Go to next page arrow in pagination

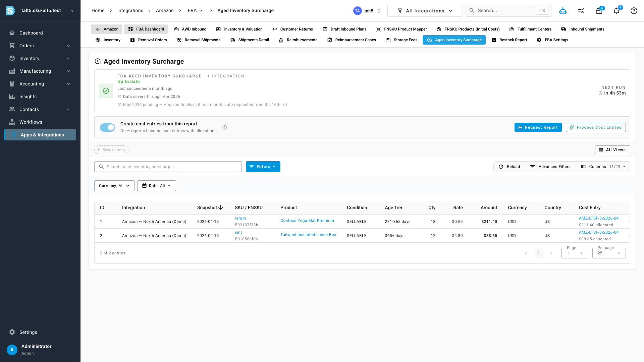551,253
